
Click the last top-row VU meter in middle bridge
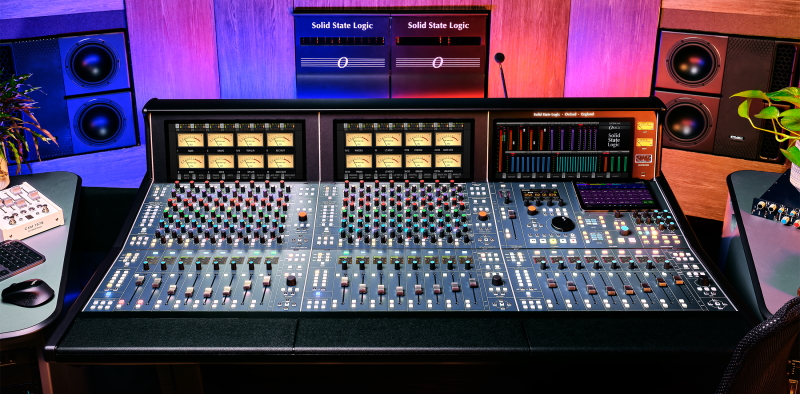448,139
